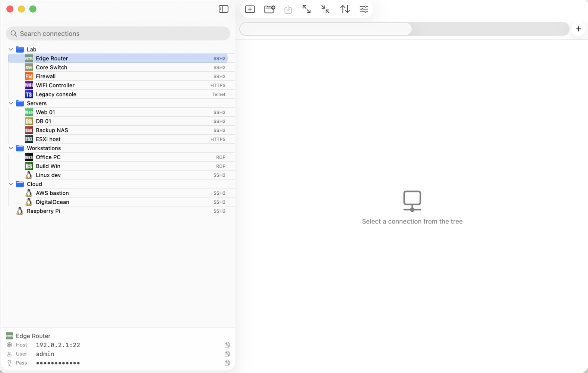Collapse the Cloud folder
Image resolution: width=588 pixels, height=373 pixels.
click(11, 184)
